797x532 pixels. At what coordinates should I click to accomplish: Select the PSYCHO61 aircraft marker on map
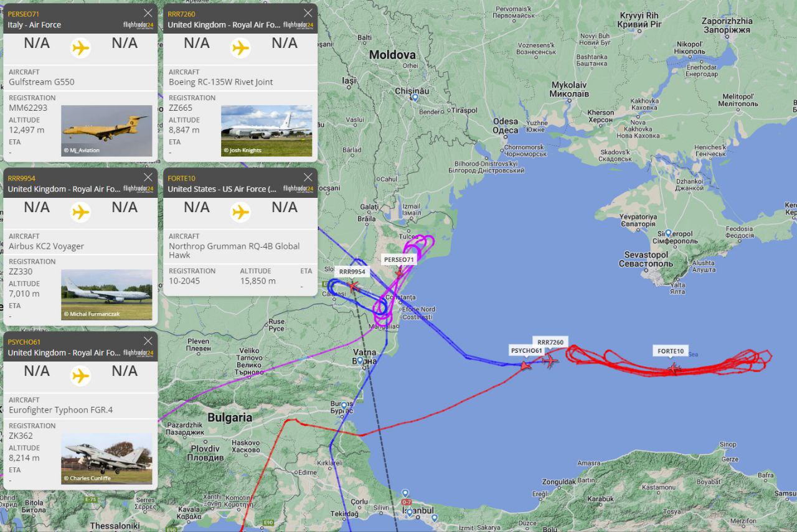point(526,365)
